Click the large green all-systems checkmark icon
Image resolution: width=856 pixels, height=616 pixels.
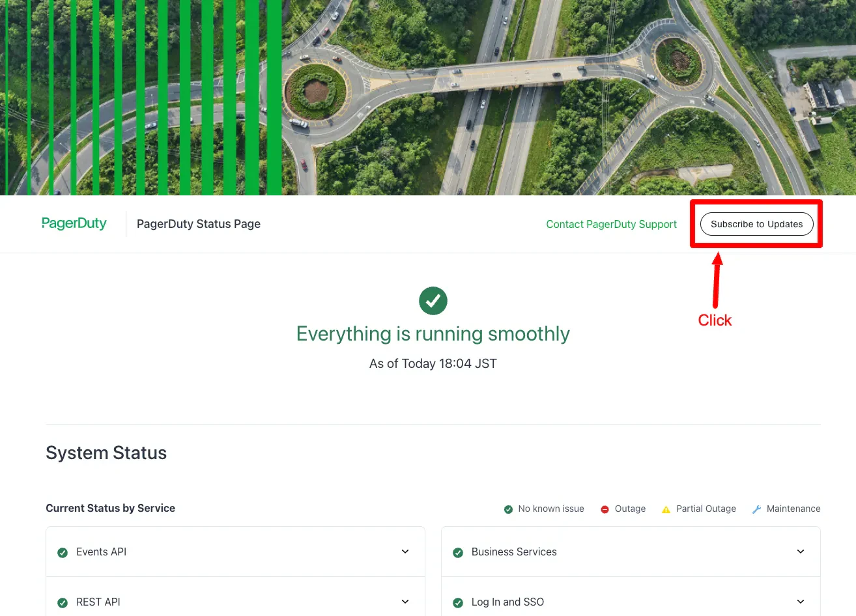(x=433, y=301)
